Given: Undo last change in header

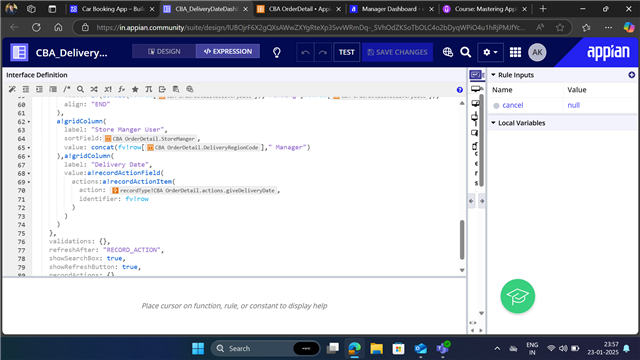Looking at the screenshot, I should [x=305, y=52].
